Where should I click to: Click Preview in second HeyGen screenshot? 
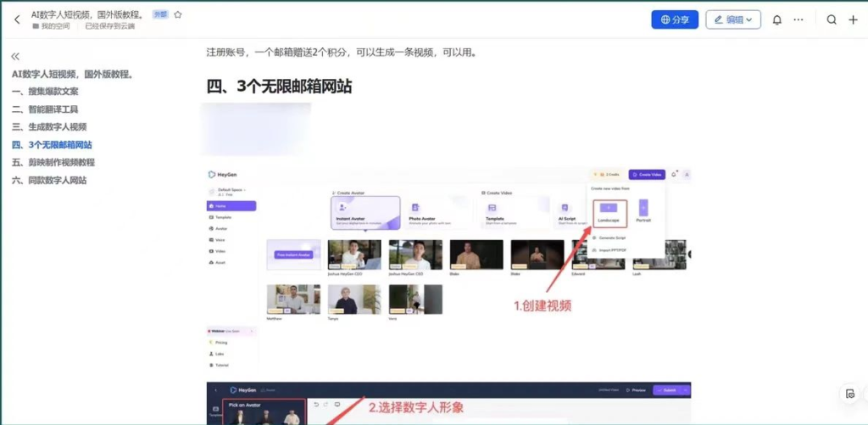coord(636,390)
